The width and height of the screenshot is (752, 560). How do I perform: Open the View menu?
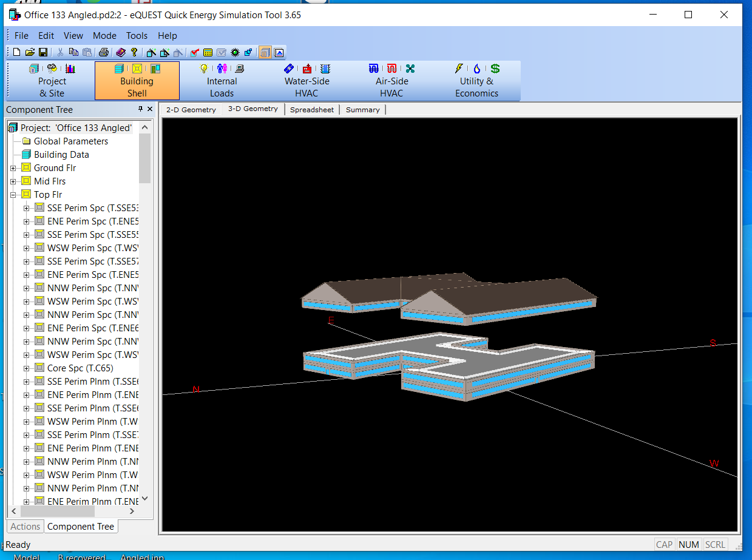73,36
